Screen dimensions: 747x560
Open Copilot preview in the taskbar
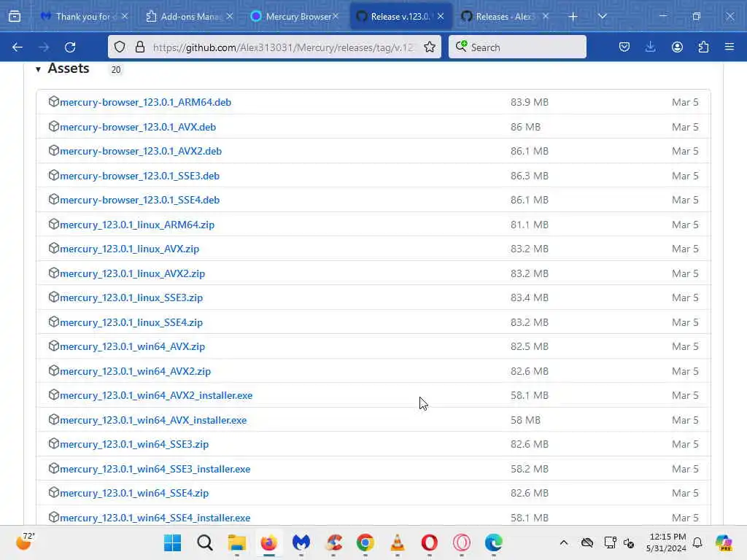[x=724, y=542]
